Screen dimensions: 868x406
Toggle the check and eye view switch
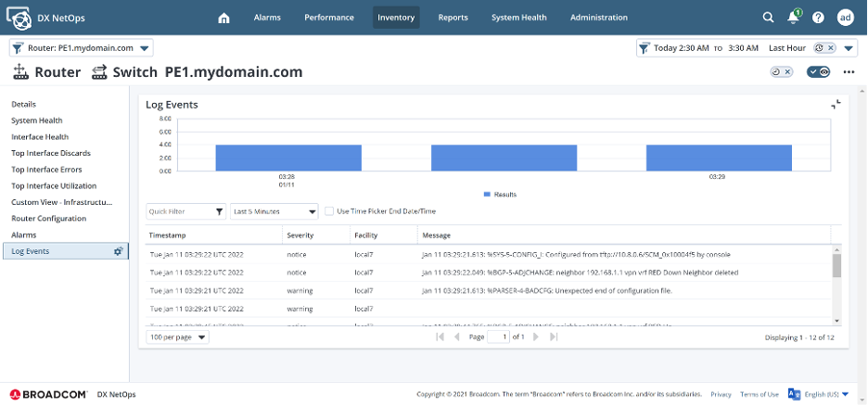[818, 72]
